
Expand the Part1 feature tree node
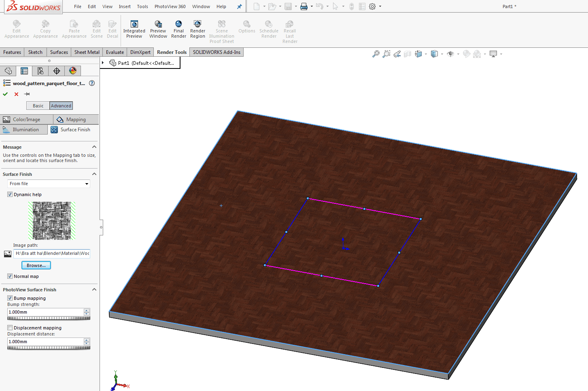click(103, 63)
